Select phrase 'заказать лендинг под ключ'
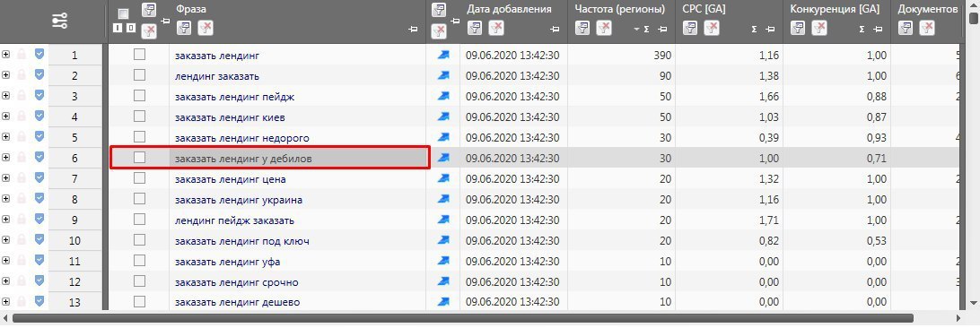980x328 pixels. pos(242,241)
